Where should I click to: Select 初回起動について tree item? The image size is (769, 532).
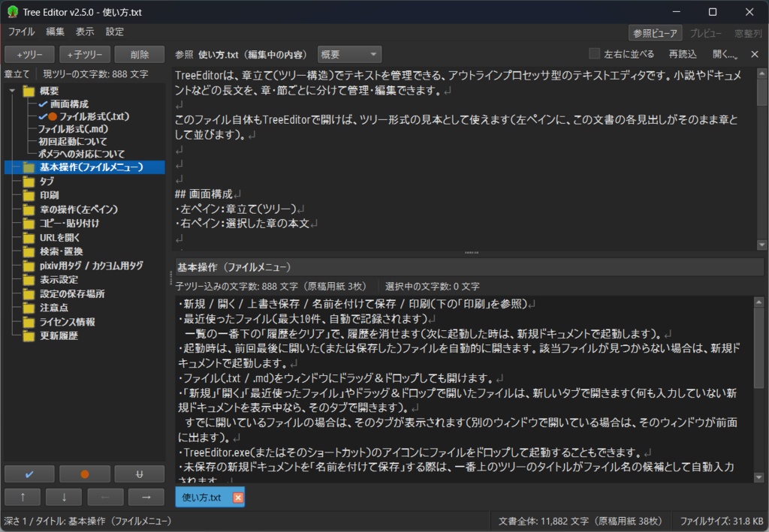[73, 142]
